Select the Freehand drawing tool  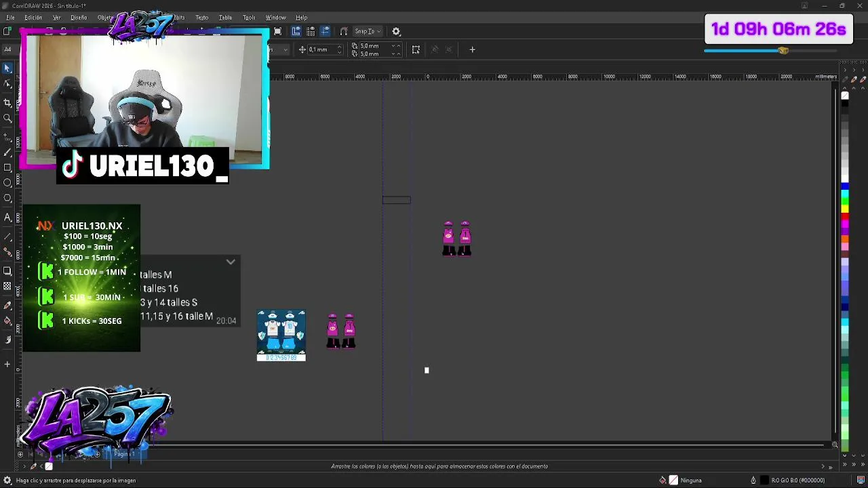[x=7, y=136]
